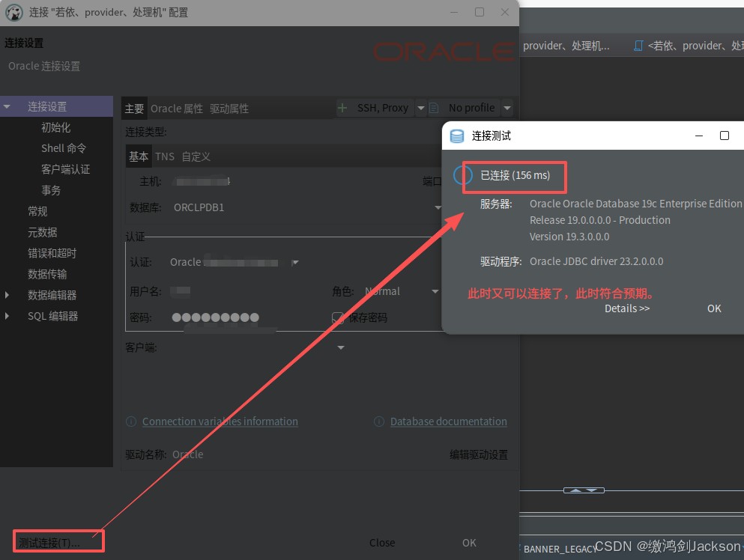Select 错误和超时 in the settings tree

click(x=52, y=253)
